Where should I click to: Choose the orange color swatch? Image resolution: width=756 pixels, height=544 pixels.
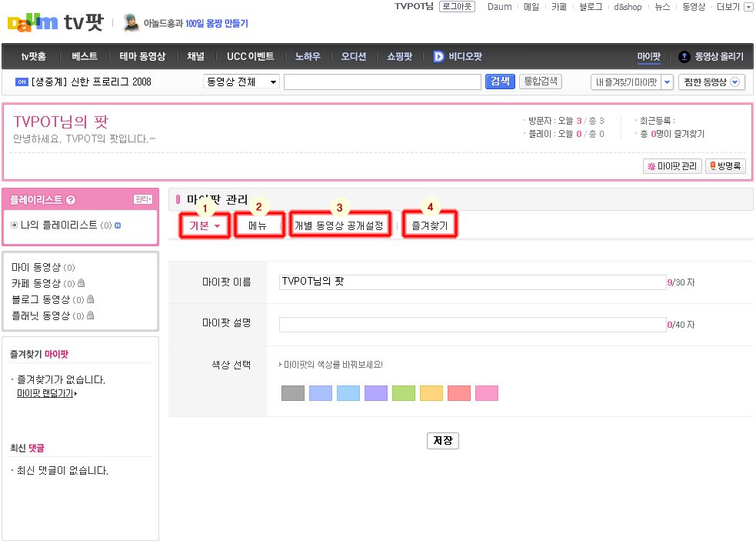click(x=431, y=393)
